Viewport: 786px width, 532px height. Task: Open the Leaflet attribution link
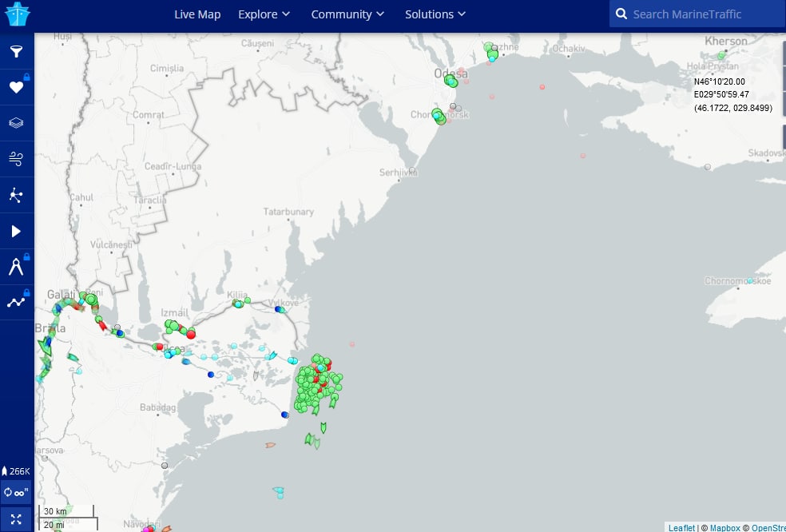681,527
